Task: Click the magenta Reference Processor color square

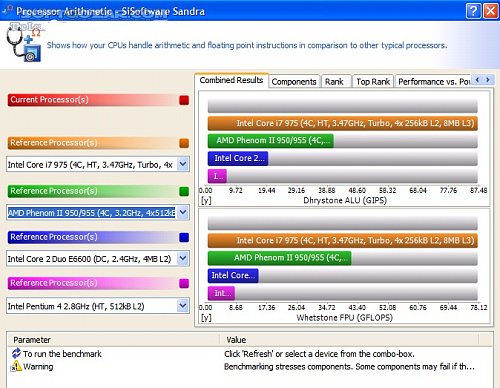Action: [184, 283]
